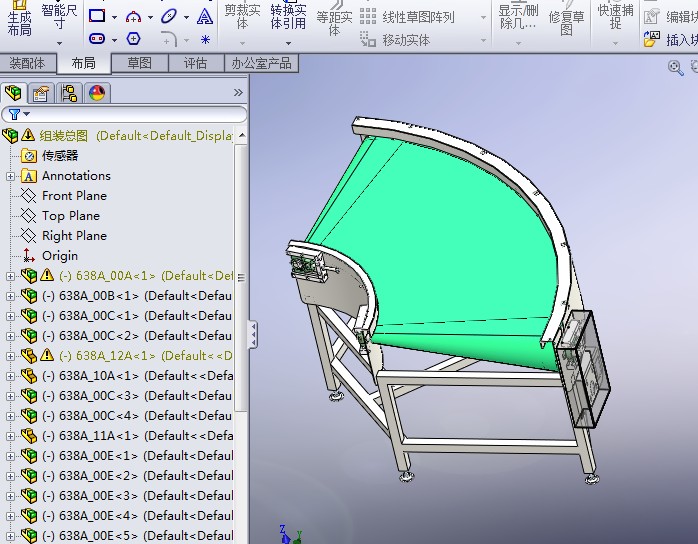
Task: Expand the Annotations node
Action: (10, 176)
